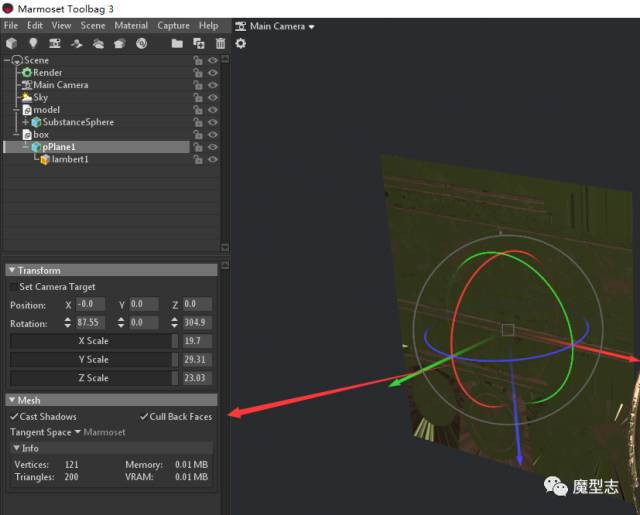Open the Capture menu
640x515 pixels.
pyautogui.click(x=173, y=25)
